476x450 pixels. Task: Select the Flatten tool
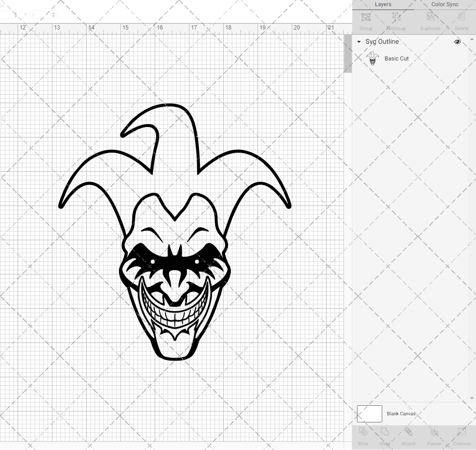[434, 435]
